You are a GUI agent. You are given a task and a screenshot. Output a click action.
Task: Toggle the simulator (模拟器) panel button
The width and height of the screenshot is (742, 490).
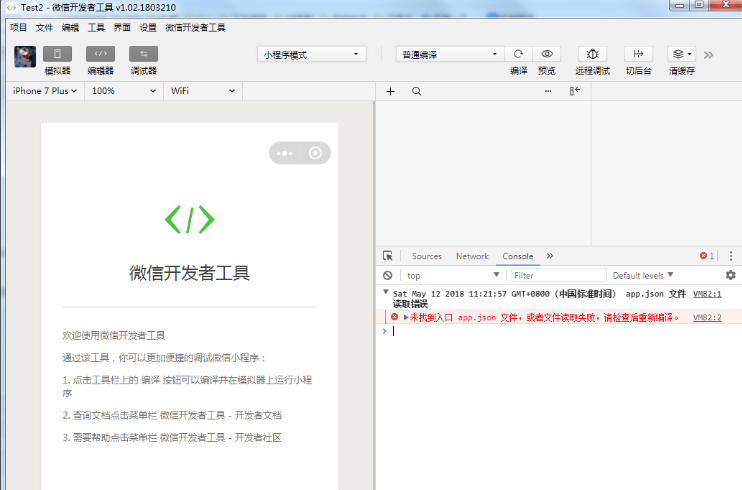click(x=57, y=54)
